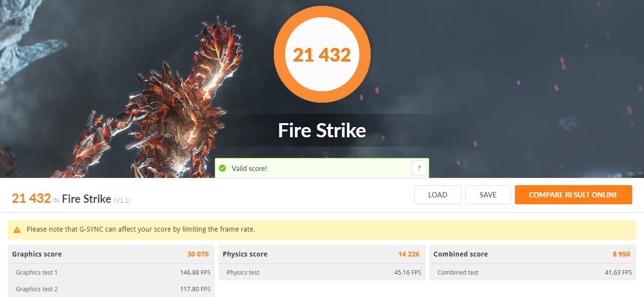
Task: Click the SAVE button
Action: (x=488, y=194)
